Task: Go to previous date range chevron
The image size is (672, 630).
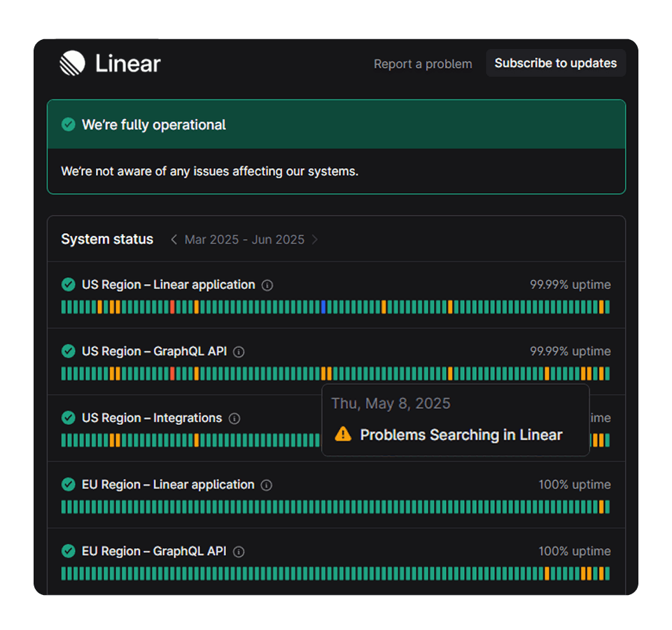Action: point(174,239)
